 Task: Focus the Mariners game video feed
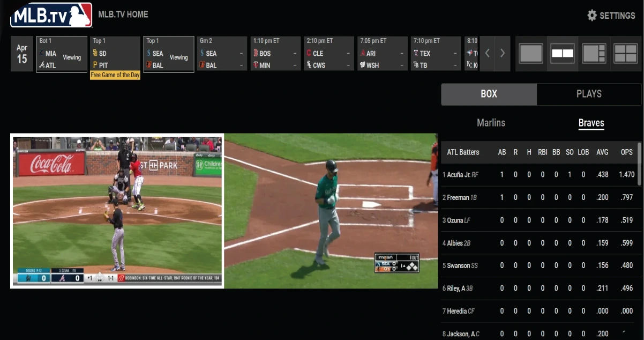(x=331, y=211)
